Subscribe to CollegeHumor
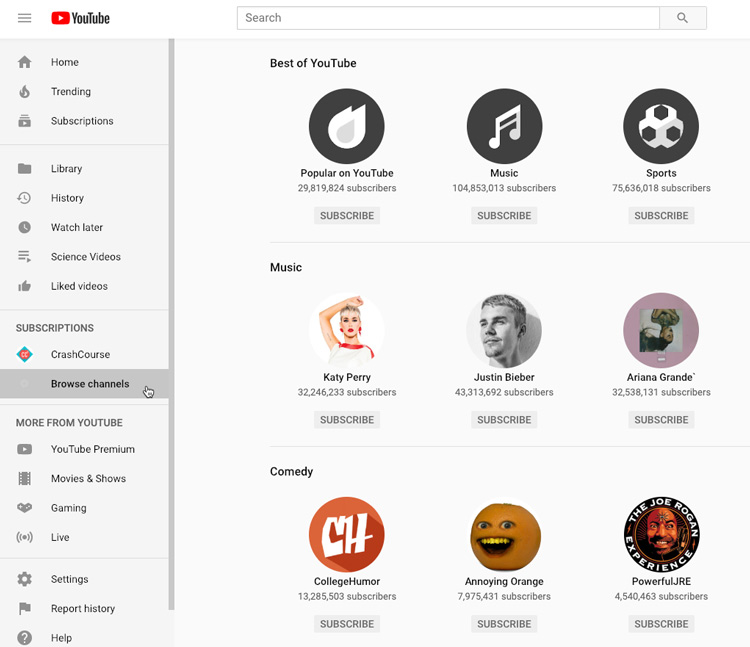 (x=347, y=624)
